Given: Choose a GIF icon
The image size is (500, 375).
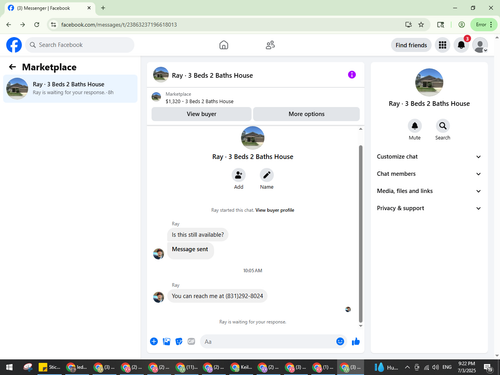Looking at the screenshot, I should pos(191,341).
